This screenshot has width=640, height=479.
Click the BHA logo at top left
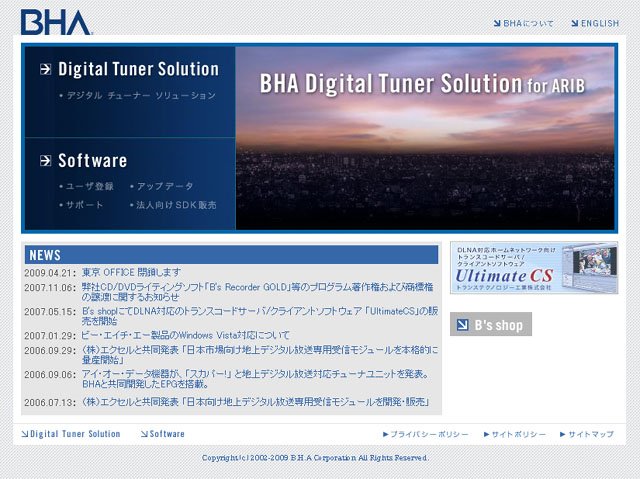point(56,22)
